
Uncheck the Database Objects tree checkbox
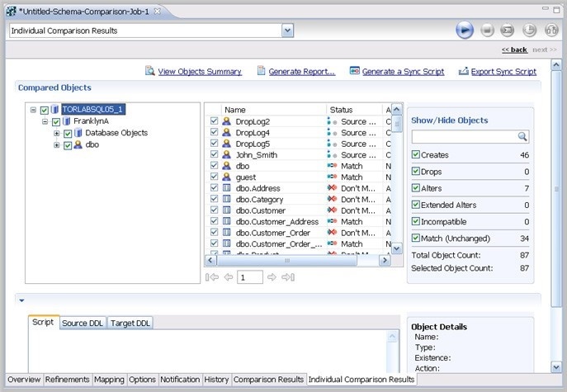[68, 134]
